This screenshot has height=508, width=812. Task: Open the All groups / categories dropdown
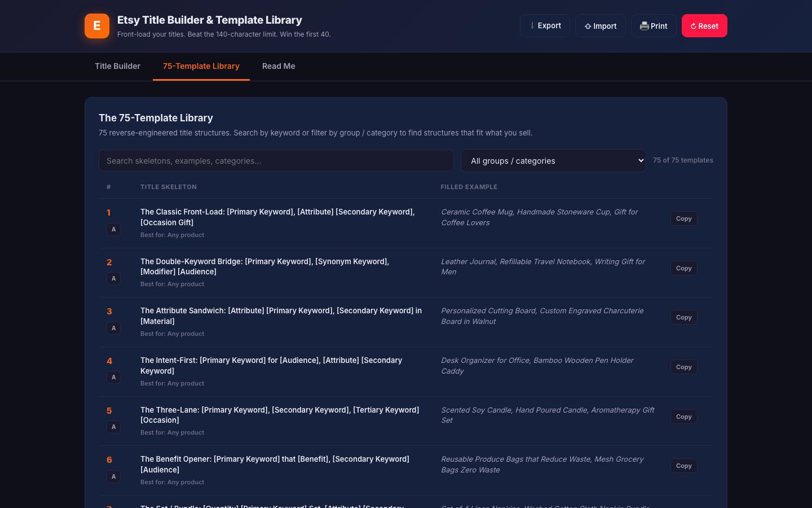(x=553, y=161)
